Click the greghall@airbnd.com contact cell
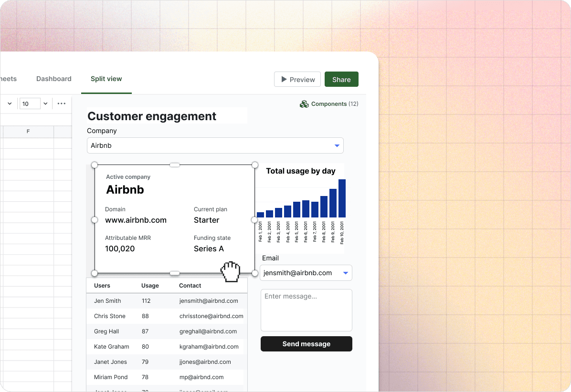571x392 pixels. pyautogui.click(x=208, y=331)
